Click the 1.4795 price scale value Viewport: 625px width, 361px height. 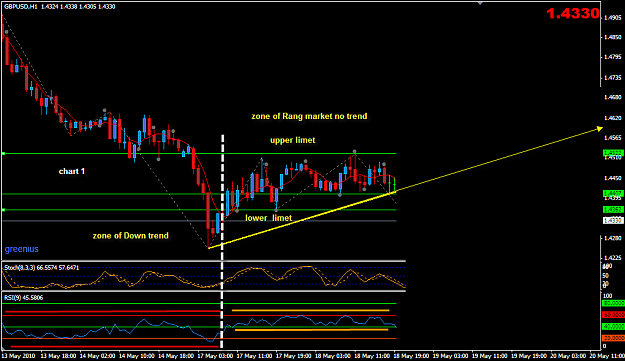click(x=613, y=57)
